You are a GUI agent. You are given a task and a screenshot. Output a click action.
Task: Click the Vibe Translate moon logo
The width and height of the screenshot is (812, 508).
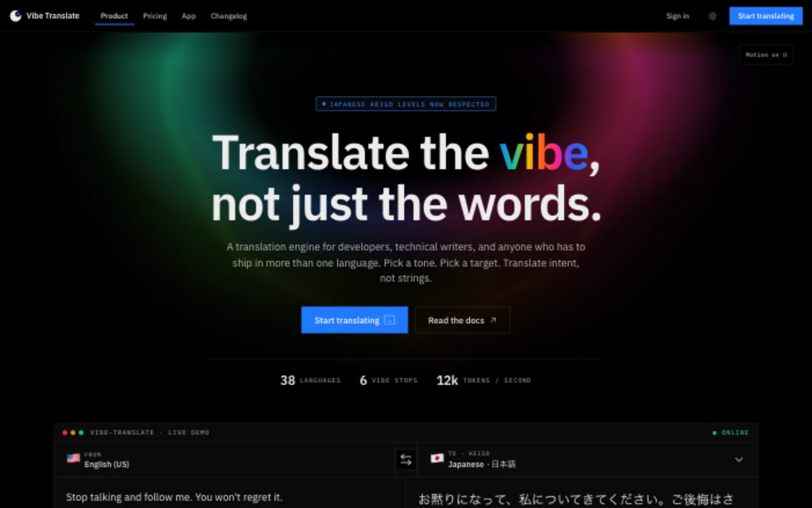(16, 16)
